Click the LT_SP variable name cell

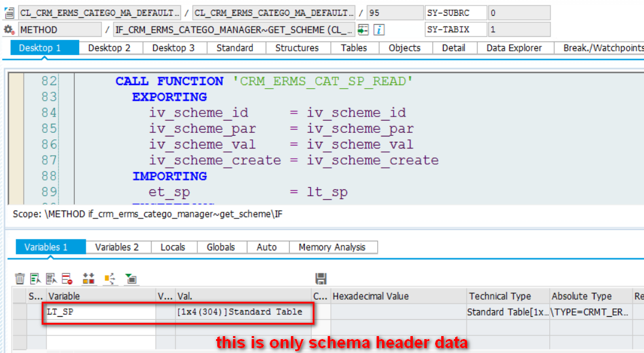coord(101,312)
